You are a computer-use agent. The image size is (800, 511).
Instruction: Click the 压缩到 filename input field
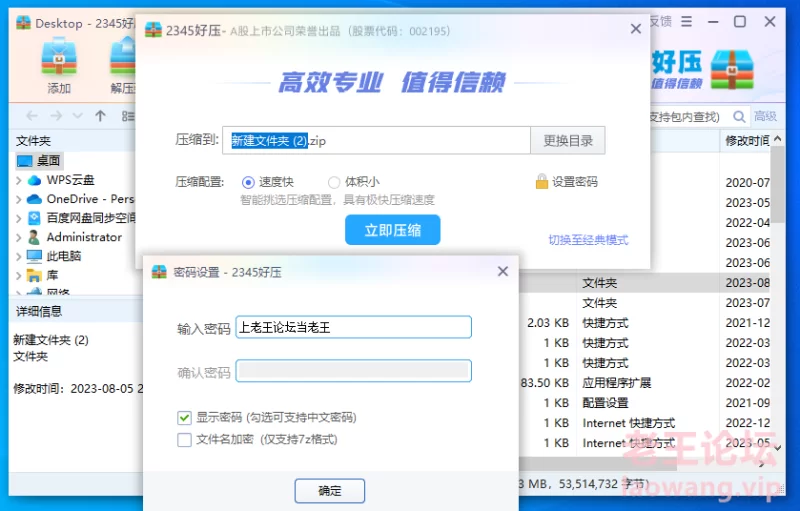(x=377, y=140)
